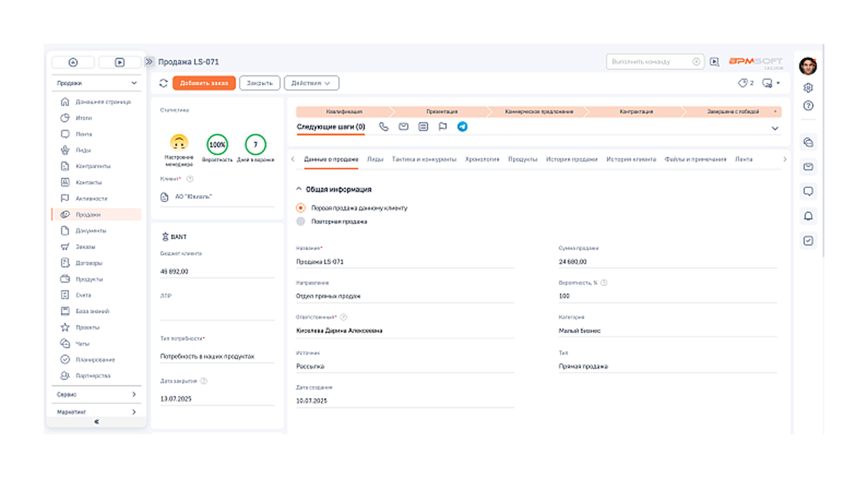Image resolution: width=868 pixels, height=478 pixels.
Task: Click the Добавить заказ button
Action: 204,83
